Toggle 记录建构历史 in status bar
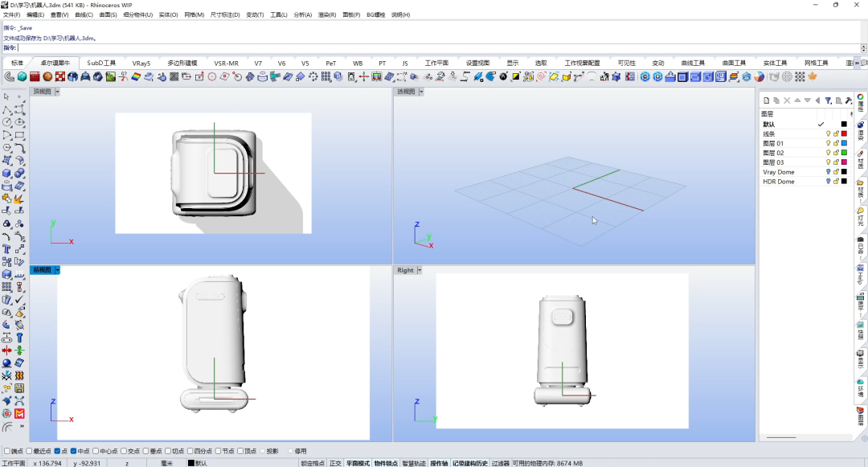Screen dimensions: 868x467 pos(470,463)
